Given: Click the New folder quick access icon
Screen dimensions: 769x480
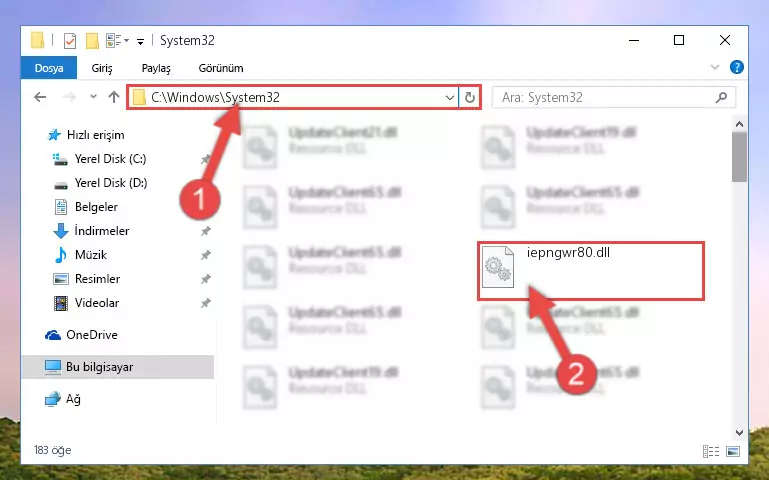Looking at the screenshot, I should tap(92, 41).
